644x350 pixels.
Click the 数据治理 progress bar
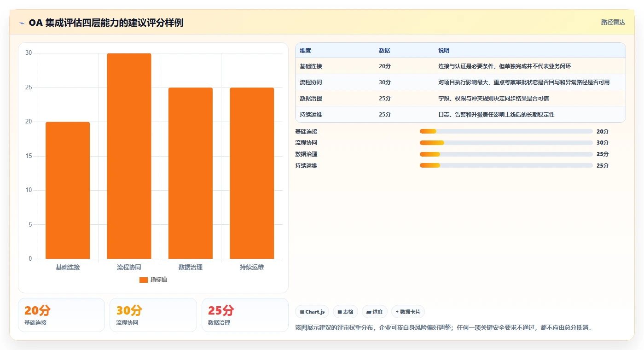(506, 154)
